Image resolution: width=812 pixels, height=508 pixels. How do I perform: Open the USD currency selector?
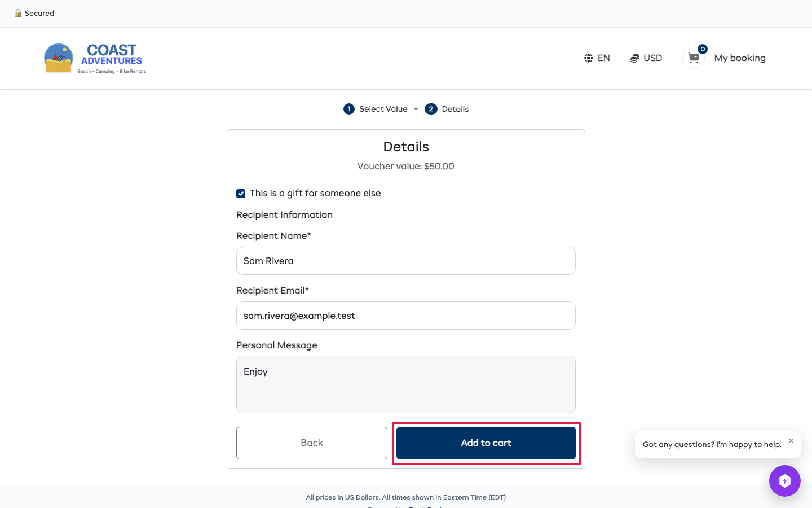(646, 58)
